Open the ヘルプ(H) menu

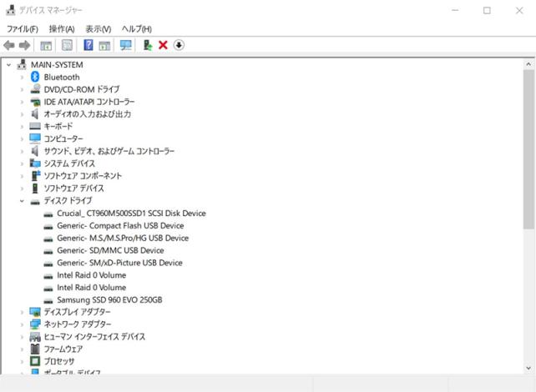[137, 29]
